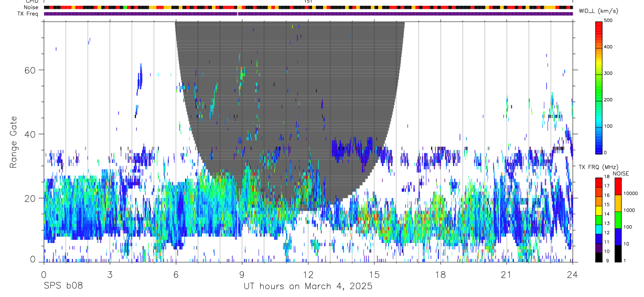Viewport: 644px width, 297px height.
Task: Select the black 9–10 MHz TX FRQ swatch
Action: click(599, 257)
